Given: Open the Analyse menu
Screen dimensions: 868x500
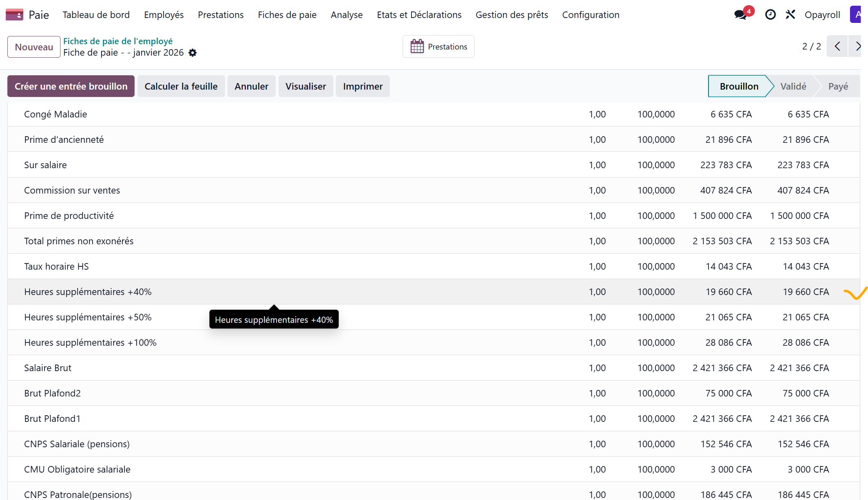Looking at the screenshot, I should [347, 15].
